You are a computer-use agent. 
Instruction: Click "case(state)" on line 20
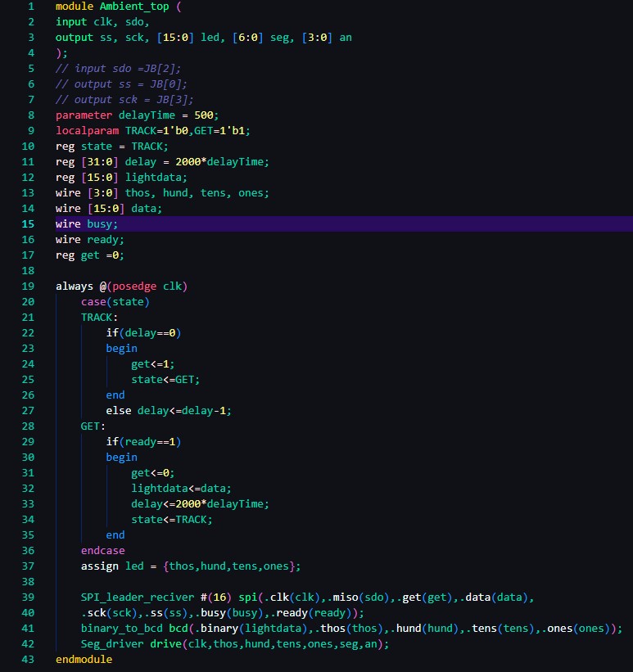[115, 302]
